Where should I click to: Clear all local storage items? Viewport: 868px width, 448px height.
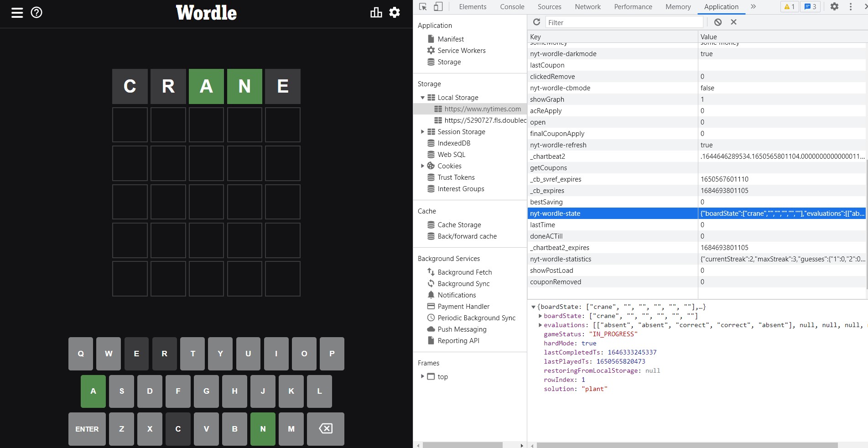click(x=717, y=22)
